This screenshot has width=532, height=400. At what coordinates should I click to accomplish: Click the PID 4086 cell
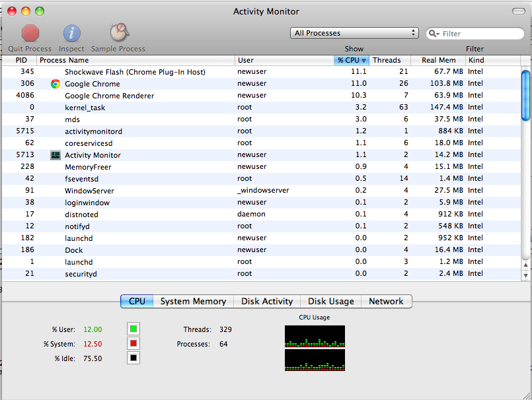(25, 95)
